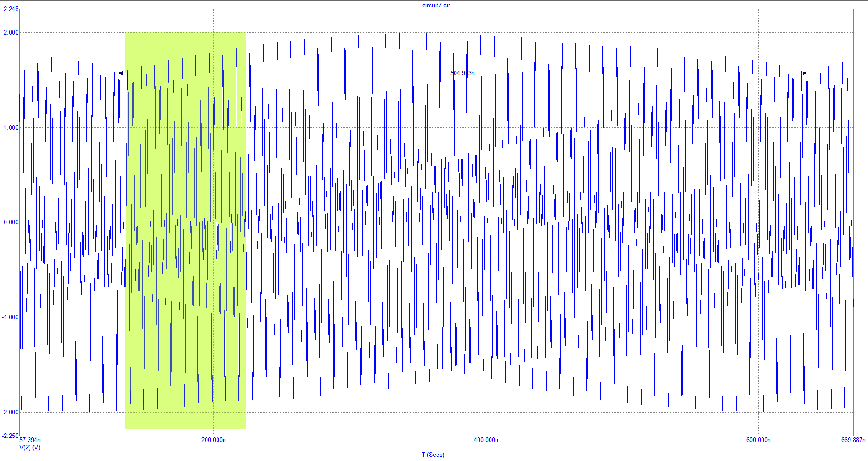This screenshot has height=461, width=868.
Task: Click the 1.000 y-axis label
Action: pos(11,127)
